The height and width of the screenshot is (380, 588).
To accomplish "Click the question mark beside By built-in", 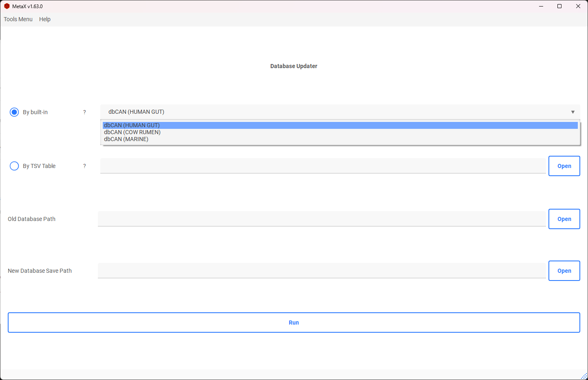I will click(x=84, y=112).
